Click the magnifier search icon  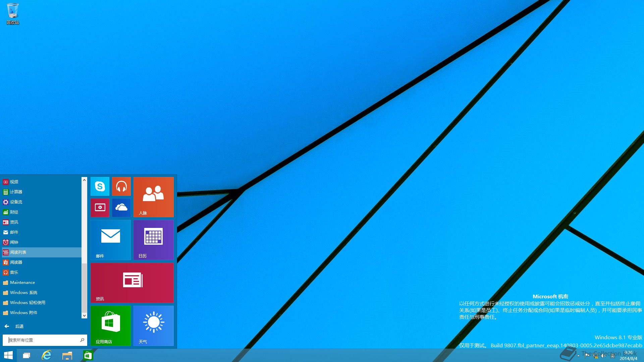(x=82, y=340)
